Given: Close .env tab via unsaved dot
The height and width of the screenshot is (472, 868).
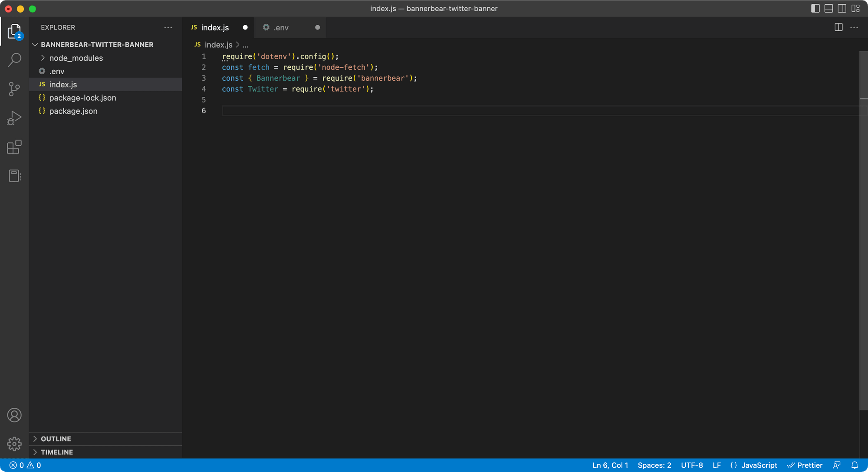Looking at the screenshot, I should tap(317, 27).
